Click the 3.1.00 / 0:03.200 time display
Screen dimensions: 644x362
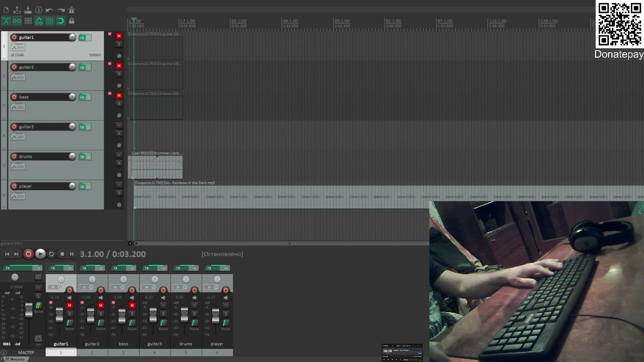[113, 254]
